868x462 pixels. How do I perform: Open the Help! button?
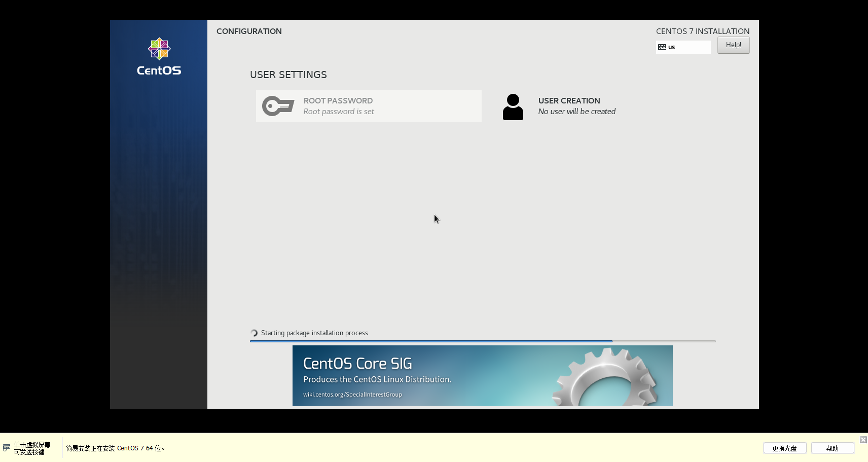[x=733, y=45]
